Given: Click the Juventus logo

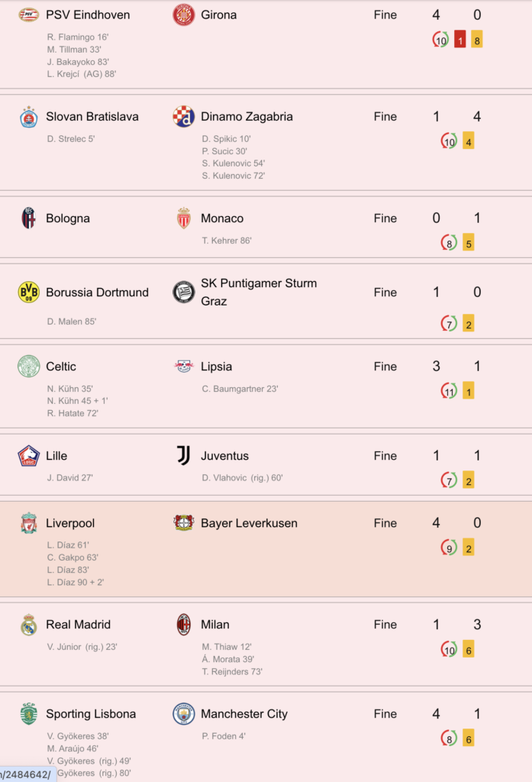Looking at the screenshot, I should 183,456.
